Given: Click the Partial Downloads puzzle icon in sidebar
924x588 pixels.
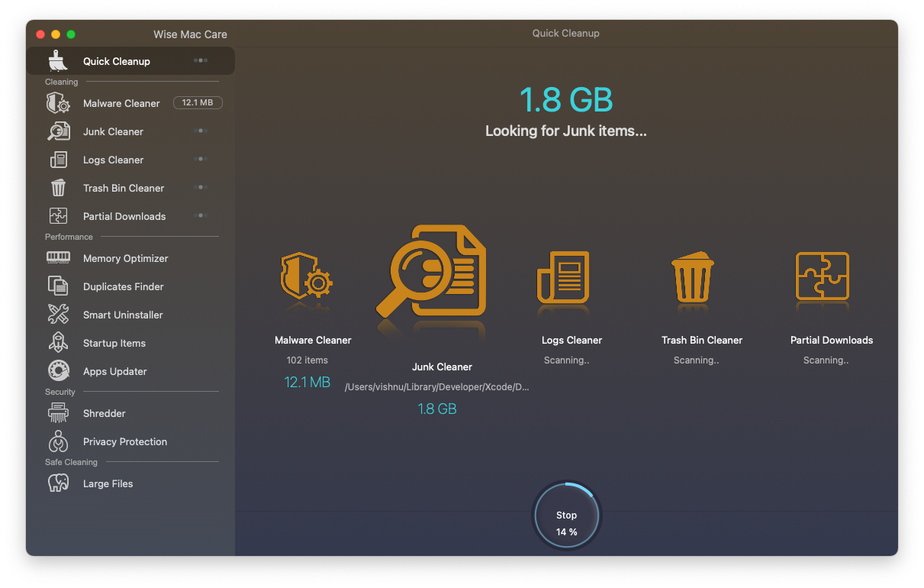Looking at the screenshot, I should tap(58, 216).
